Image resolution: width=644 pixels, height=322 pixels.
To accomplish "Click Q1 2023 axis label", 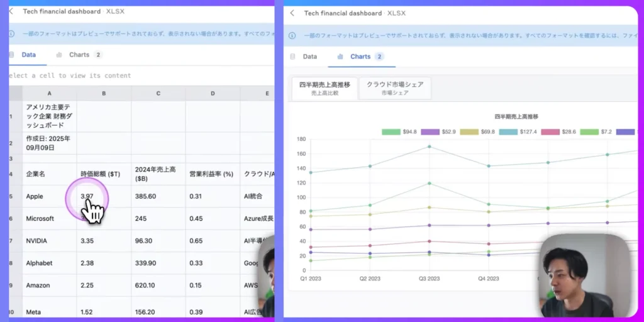I will pyautogui.click(x=311, y=279).
